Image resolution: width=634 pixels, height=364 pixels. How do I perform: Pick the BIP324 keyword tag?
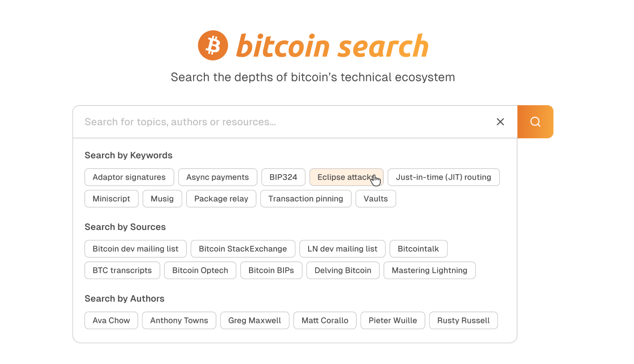coord(283,177)
